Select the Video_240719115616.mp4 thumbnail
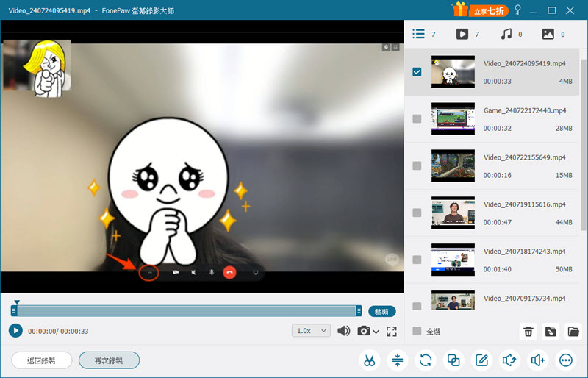The width and height of the screenshot is (588, 378). pos(453,213)
